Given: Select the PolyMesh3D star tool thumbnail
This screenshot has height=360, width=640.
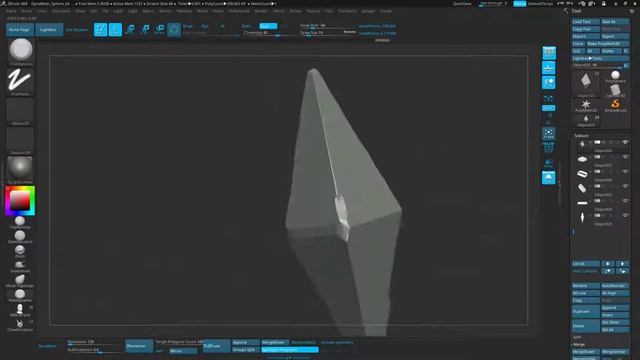Looking at the screenshot, I should (x=586, y=105).
